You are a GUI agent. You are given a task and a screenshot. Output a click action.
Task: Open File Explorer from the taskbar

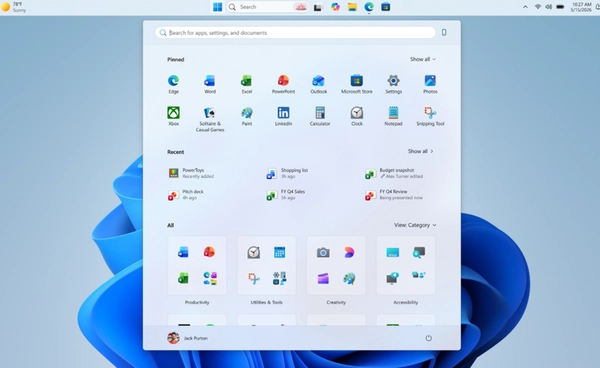pos(352,7)
